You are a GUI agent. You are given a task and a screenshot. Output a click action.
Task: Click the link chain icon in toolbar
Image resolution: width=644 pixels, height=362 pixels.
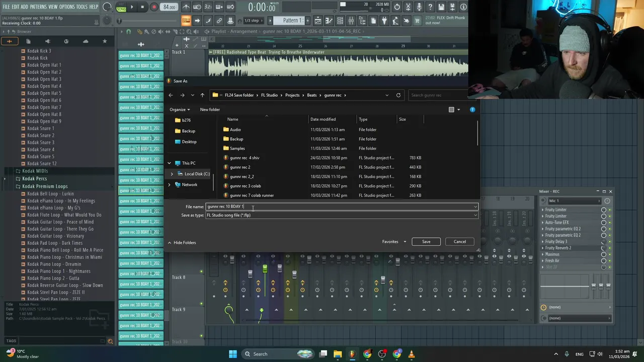(219, 21)
